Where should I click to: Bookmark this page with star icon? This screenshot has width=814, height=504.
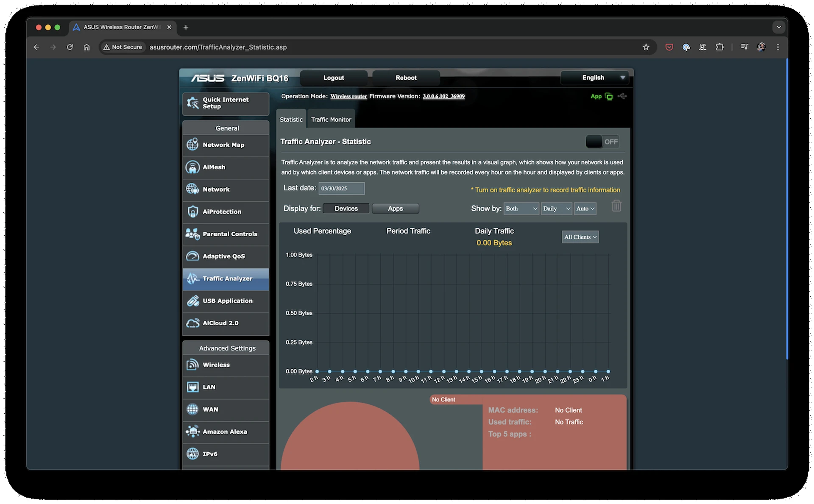click(x=646, y=47)
